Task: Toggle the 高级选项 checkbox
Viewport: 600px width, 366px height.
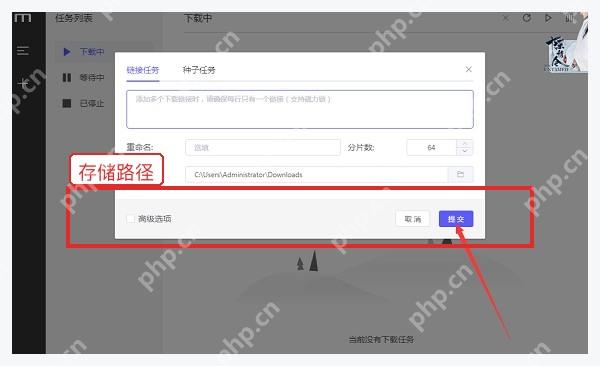Action: coord(130,219)
